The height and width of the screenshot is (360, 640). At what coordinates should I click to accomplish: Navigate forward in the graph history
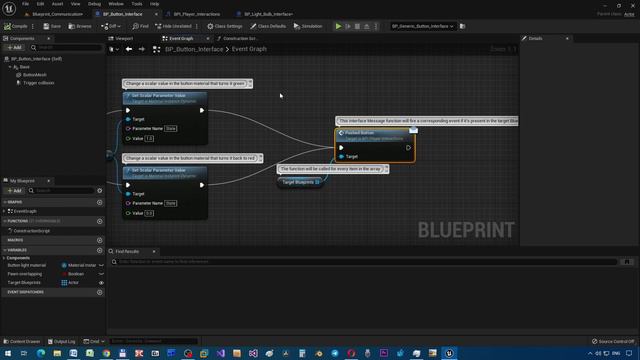pyautogui.click(x=142, y=49)
